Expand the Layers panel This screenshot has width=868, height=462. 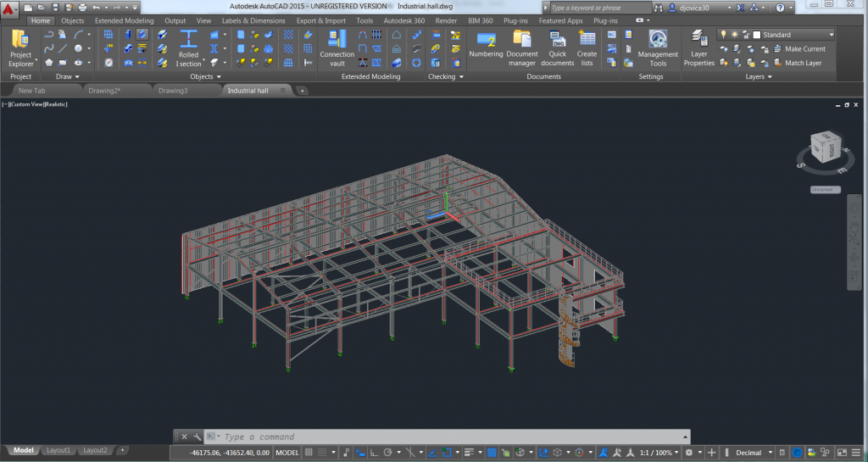tap(759, 76)
